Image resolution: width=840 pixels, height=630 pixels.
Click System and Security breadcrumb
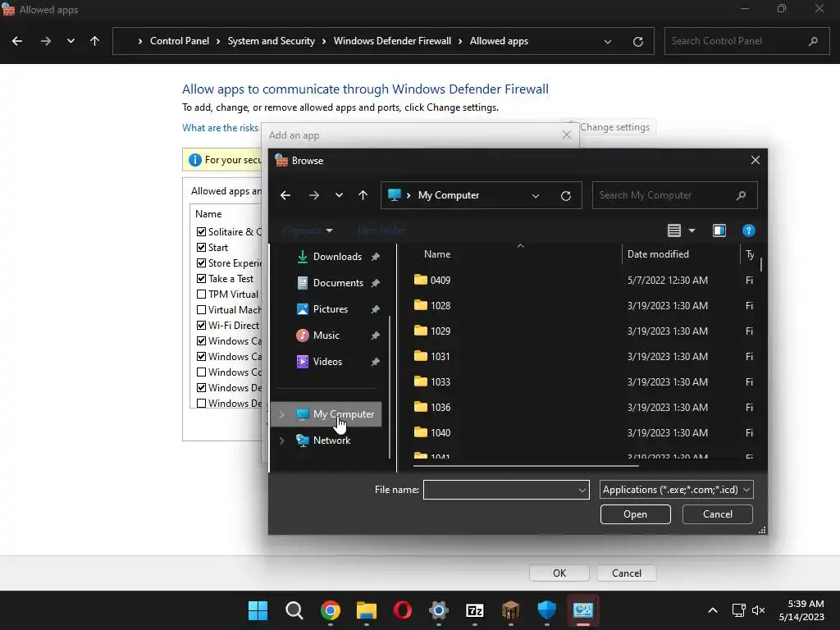(x=271, y=41)
